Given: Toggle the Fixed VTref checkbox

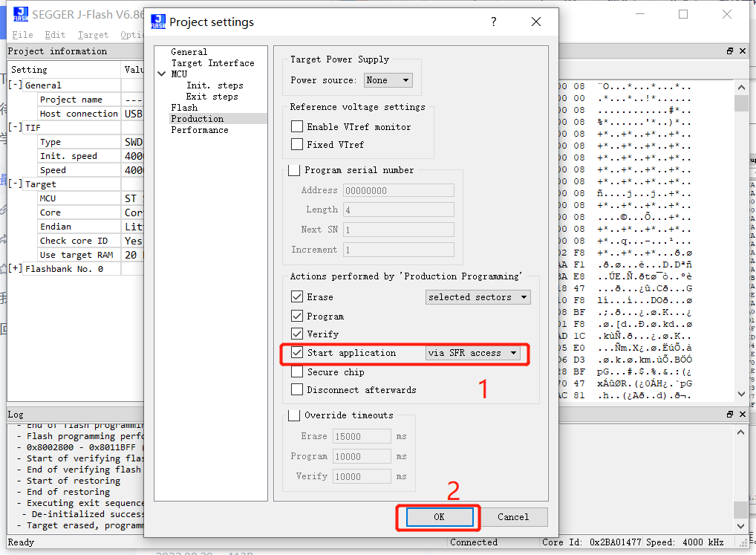Looking at the screenshot, I should click(297, 144).
